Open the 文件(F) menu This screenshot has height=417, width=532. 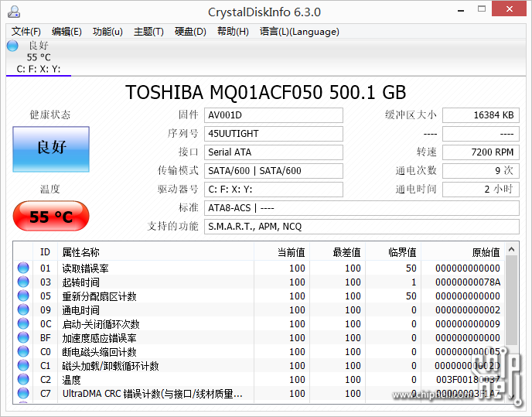tap(26, 32)
